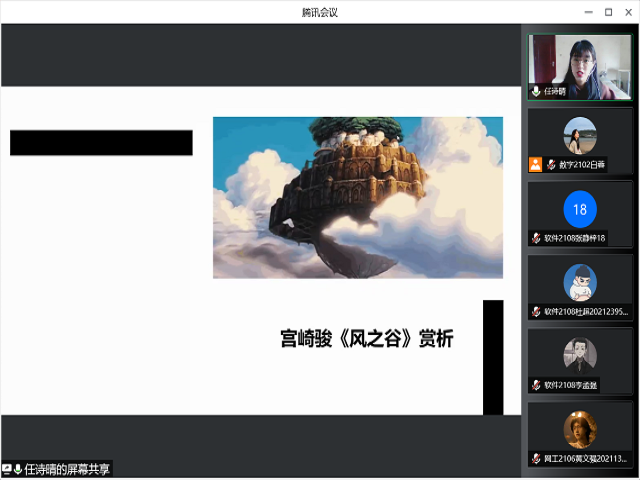
Task: Minimize the 腾讯会议 window
Action: coord(589,12)
